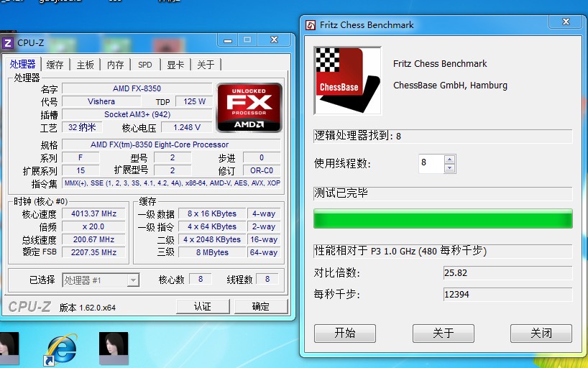The width and height of the screenshot is (588, 368).
Task: Click the revision value OR-C0
Action: click(x=262, y=170)
